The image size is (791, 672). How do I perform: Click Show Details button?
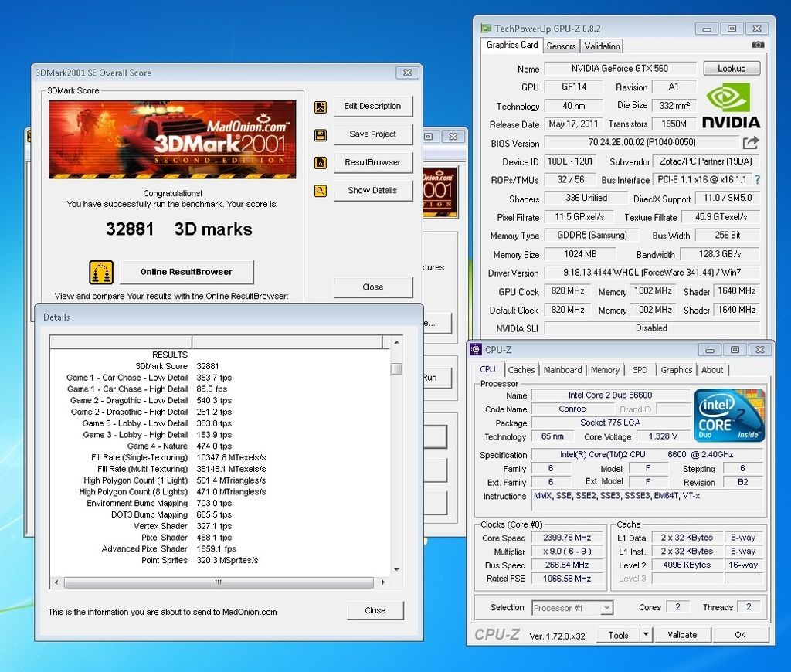point(373,191)
